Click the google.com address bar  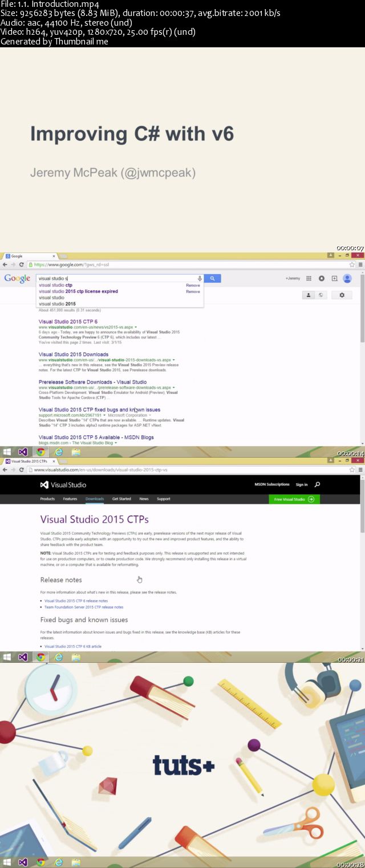188,264
